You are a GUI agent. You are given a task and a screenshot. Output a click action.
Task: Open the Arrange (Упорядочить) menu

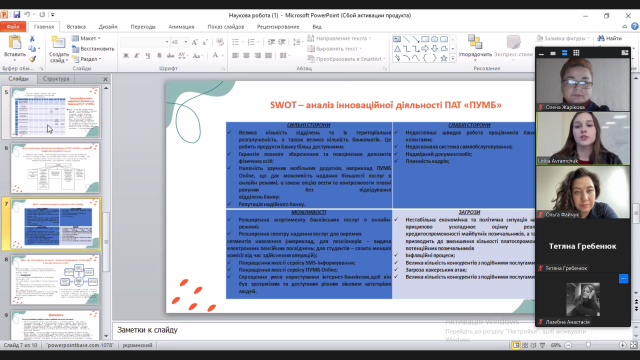point(475,47)
